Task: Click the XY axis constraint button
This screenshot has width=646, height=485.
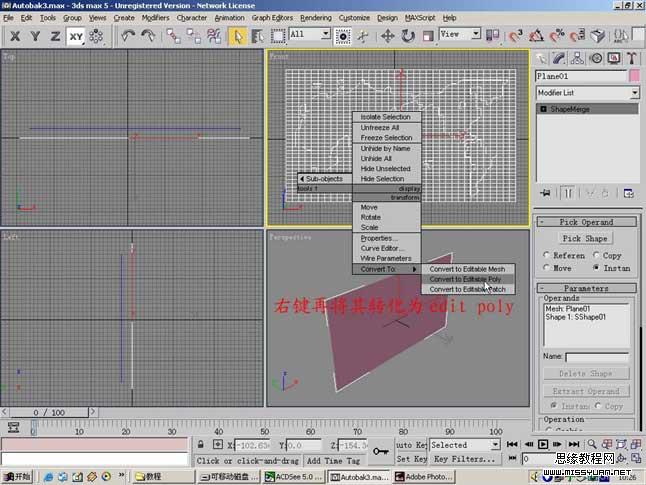Action: click(x=76, y=35)
